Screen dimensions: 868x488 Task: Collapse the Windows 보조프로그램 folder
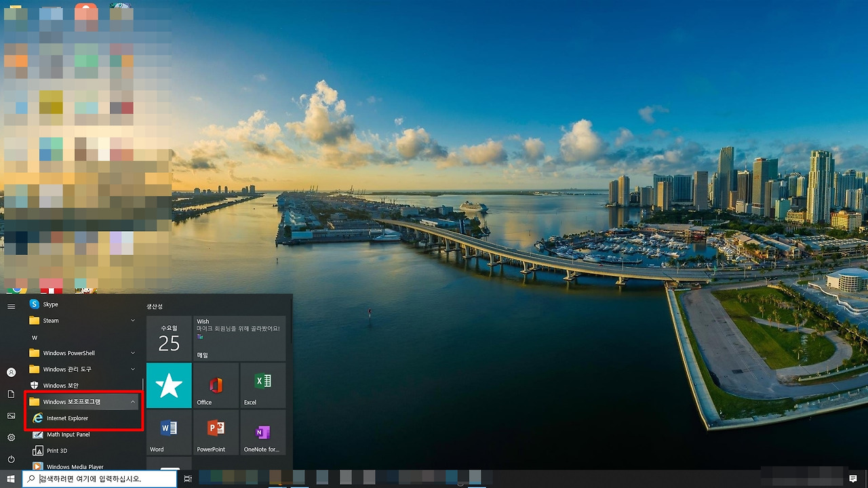(83, 402)
